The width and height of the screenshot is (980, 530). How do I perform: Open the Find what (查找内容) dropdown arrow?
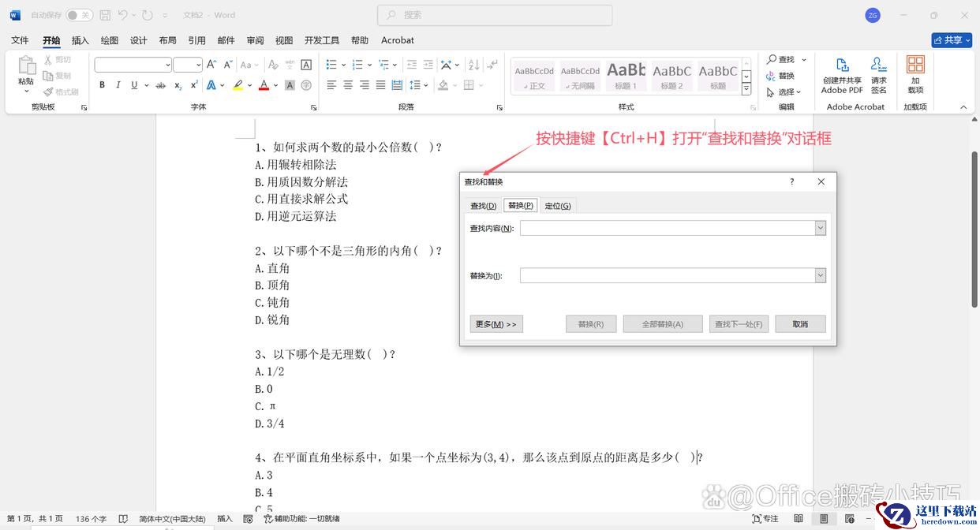[x=821, y=228]
